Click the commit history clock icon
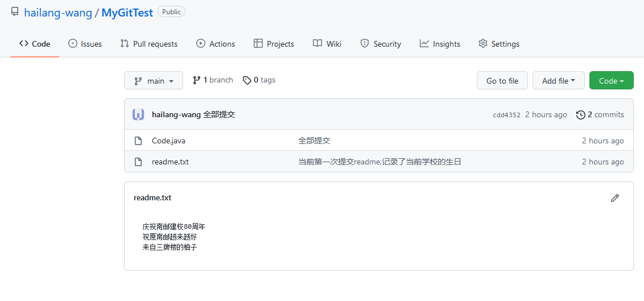644x301 pixels. pyautogui.click(x=580, y=115)
